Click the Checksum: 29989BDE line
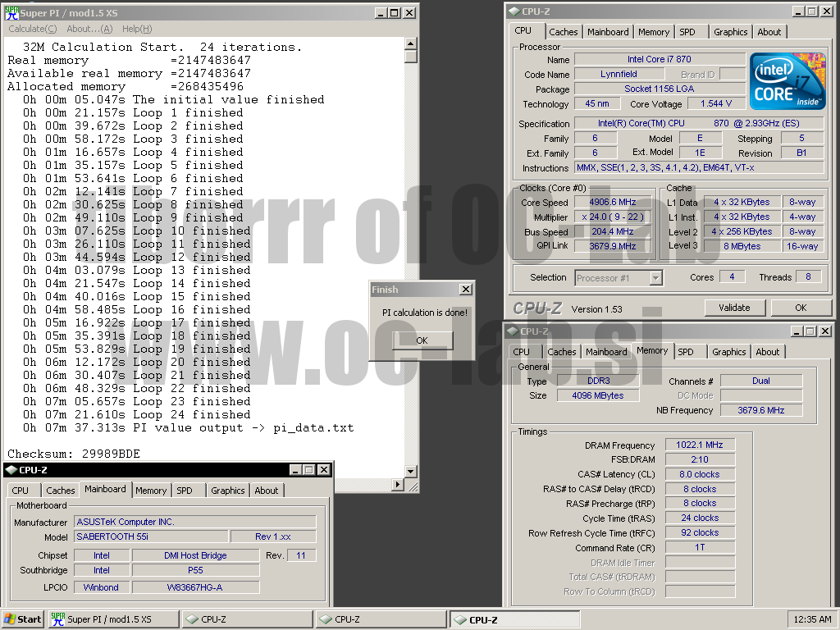The image size is (840, 630). [73, 454]
